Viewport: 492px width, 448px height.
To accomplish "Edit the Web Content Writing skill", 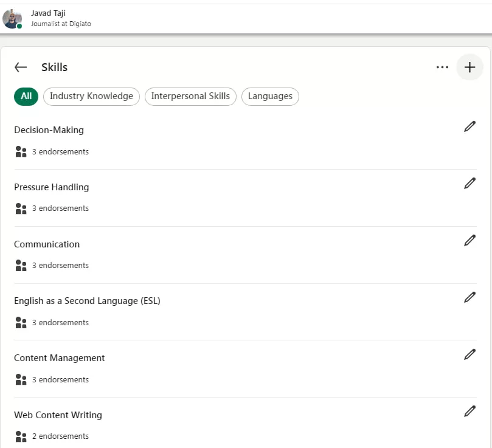I will [469, 412].
